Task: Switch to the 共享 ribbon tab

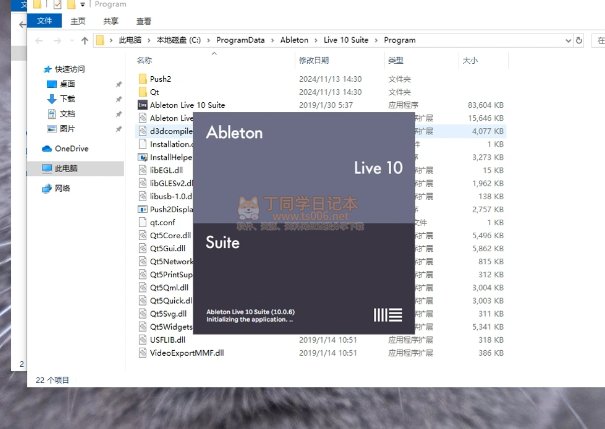Action: 111,21
